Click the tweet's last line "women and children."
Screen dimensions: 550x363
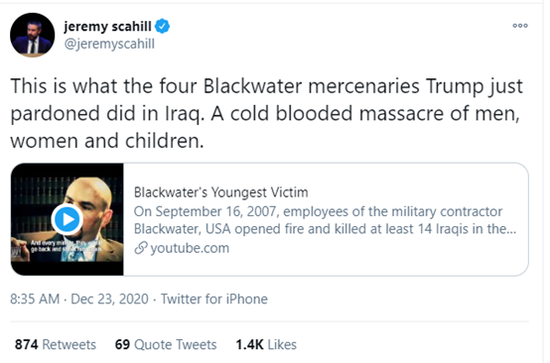107,141
